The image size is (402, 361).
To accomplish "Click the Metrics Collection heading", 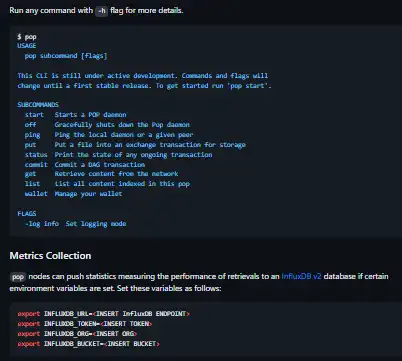I will point(50,256).
